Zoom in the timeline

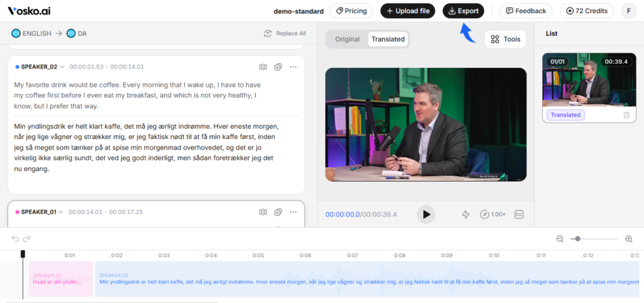tap(628, 238)
